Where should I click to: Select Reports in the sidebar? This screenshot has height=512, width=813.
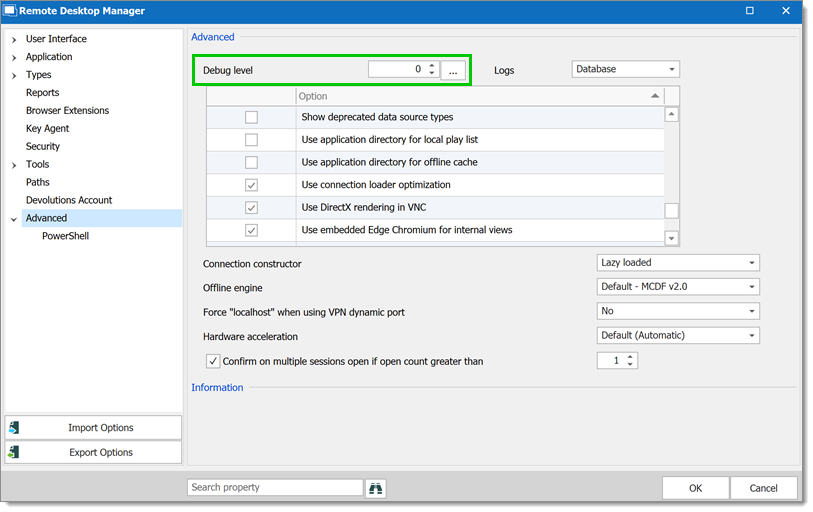click(43, 93)
